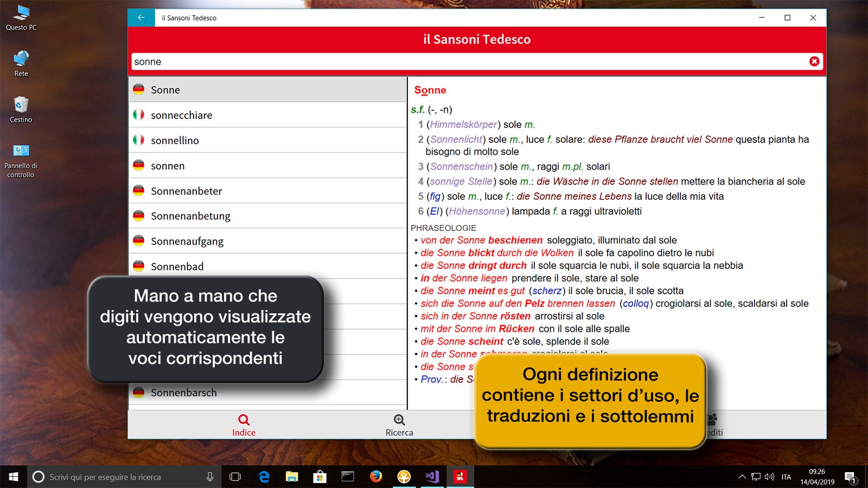The width and height of the screenshot is (868, 488).
Task: Click the phrase 'die Sonne meint es gut'
Action: click(473, 291)
